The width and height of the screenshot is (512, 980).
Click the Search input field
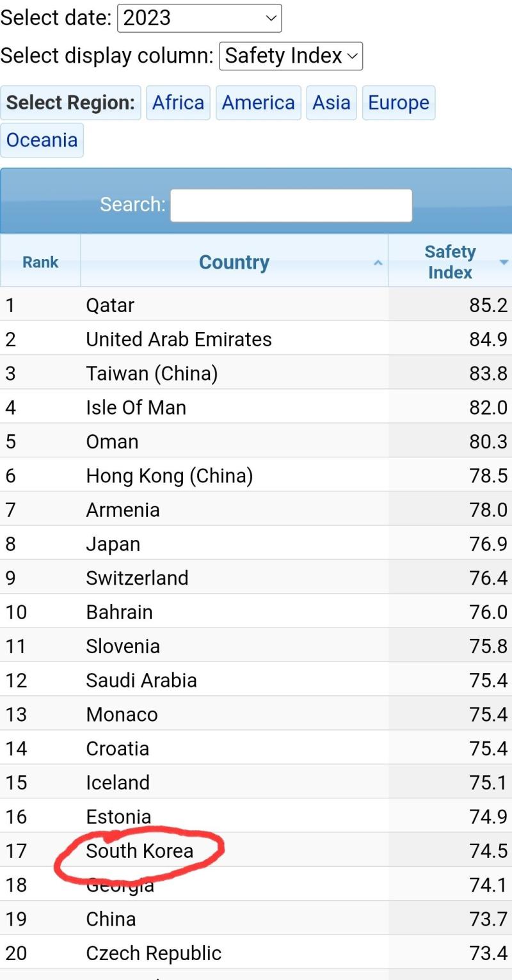[291, 205]
